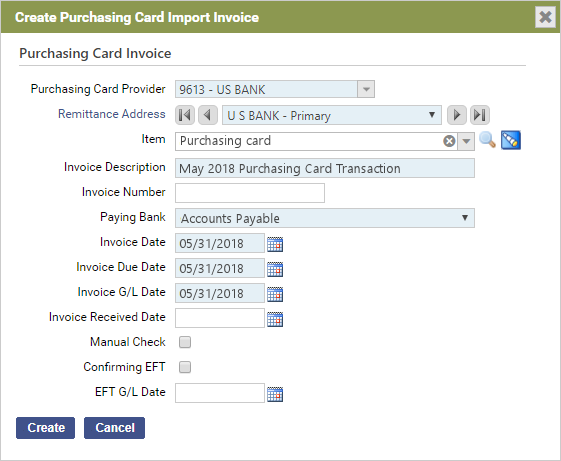Open calendar for Invoice Received Date
Image resolution: width=561 pixels, height=461 pixels.
pyautogui.click(x=275, y=319)
